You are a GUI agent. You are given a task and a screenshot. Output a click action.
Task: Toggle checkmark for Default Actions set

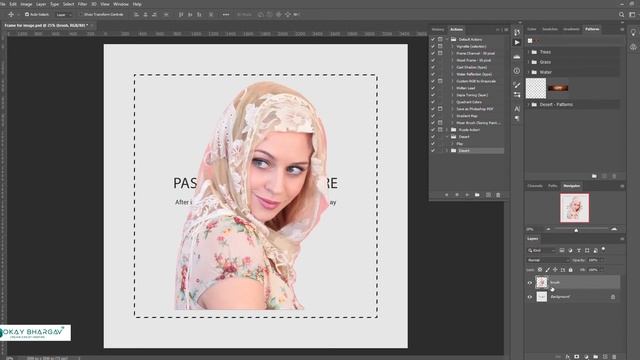coord(433,40)
